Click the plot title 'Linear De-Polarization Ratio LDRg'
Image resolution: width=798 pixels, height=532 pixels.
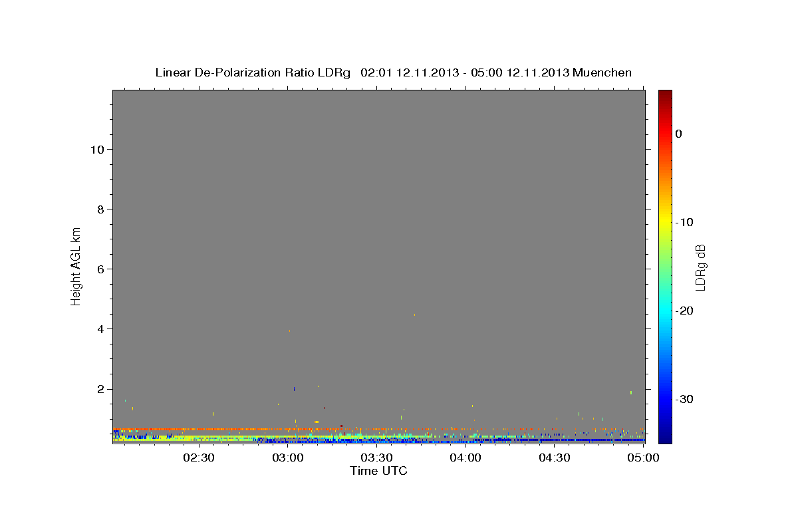click(x=252, y=72)
